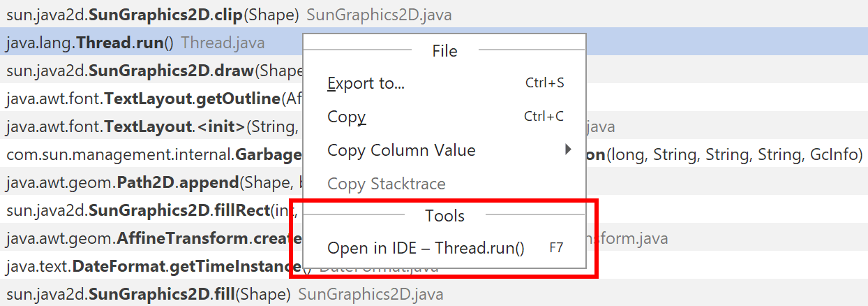Viewport: 868px width, 306px height.
Task: Click SunGraphics2D.java label in clip row
Action: 379,14
